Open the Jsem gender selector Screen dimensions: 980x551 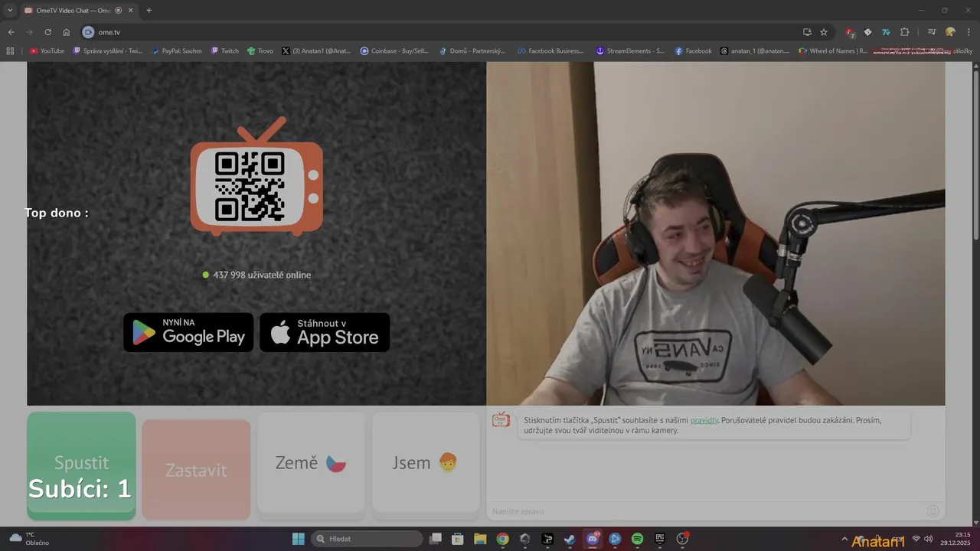[426, 463]
